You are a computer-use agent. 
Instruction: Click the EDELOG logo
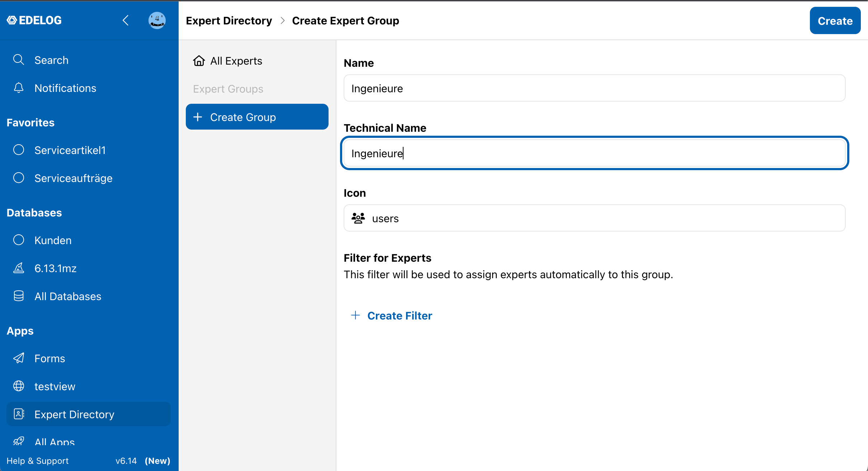click(x=34, y=20)
